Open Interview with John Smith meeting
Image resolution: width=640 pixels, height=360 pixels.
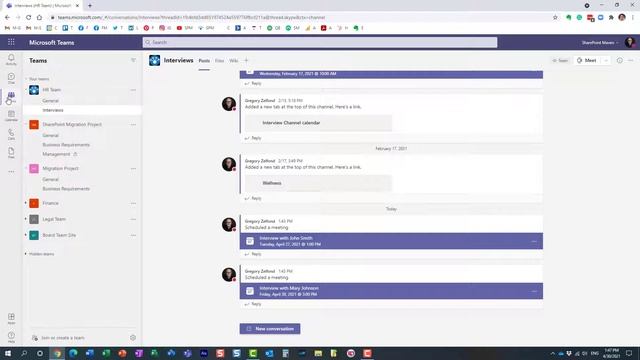391,241
